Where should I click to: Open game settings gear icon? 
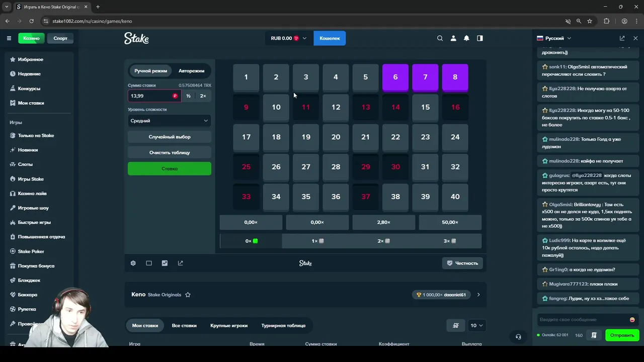click(133, 263)
